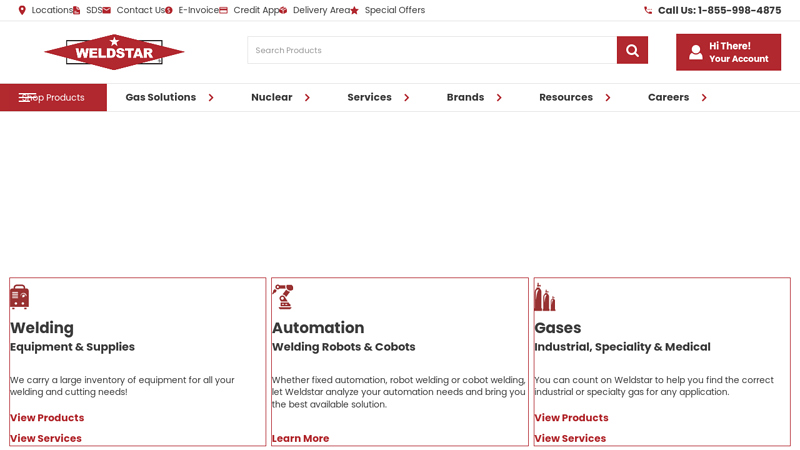Open the Shop Products button
This screenshot has width=800, height=450.
tap(54, 97)
